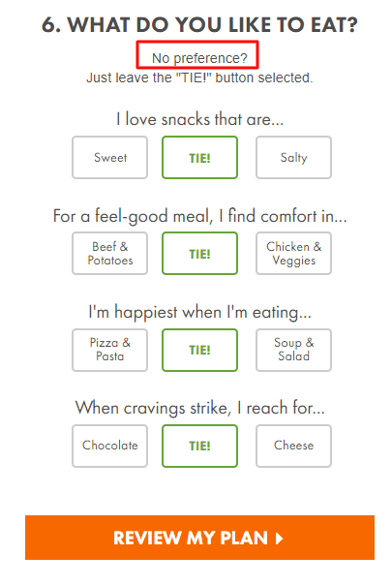Screen dimensions: 392x586
Task: Pick Salty as favorite snack type
Action: (x=293, y=157)
